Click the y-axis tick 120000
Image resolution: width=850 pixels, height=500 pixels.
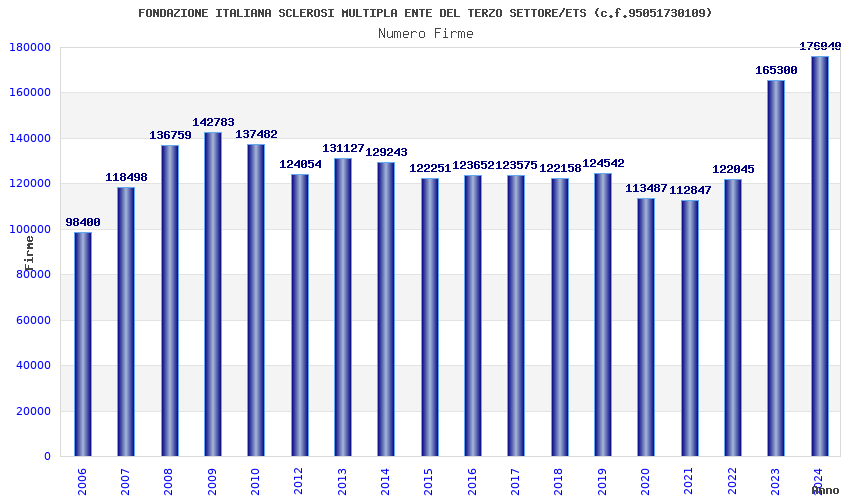[30, 184]
